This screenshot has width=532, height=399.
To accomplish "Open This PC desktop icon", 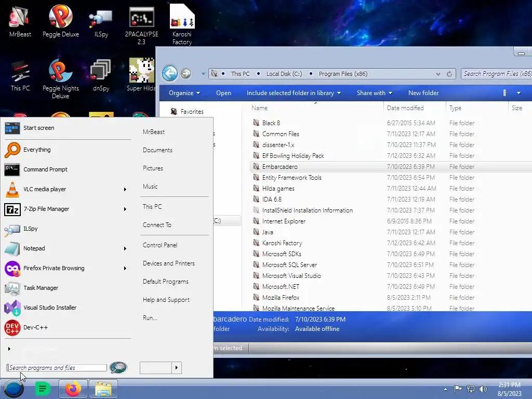I will click(x=20, y=75).
